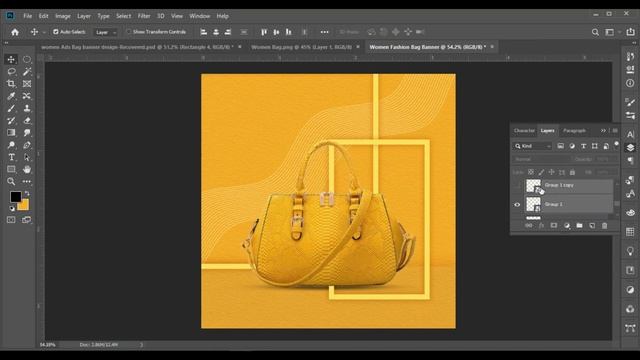Select the Lasso tool
This screenshot has width=640, height=360.
point(11,71)
